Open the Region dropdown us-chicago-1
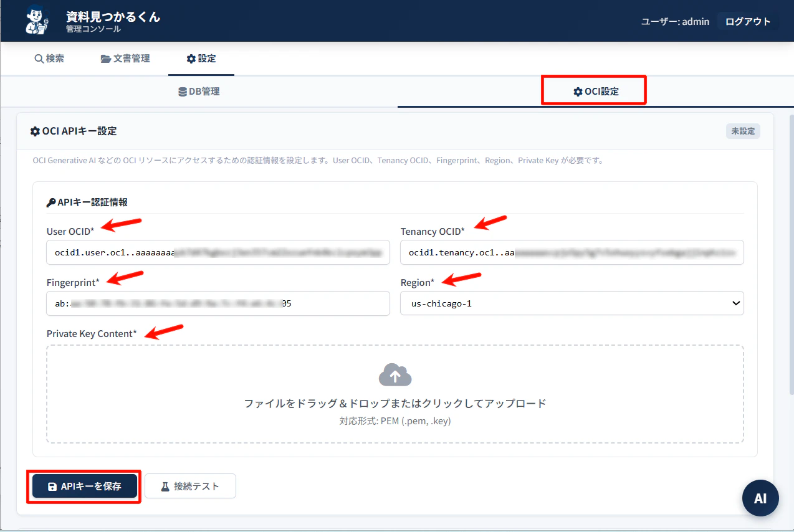The image size is (794, 532). (x=572, y=304)
